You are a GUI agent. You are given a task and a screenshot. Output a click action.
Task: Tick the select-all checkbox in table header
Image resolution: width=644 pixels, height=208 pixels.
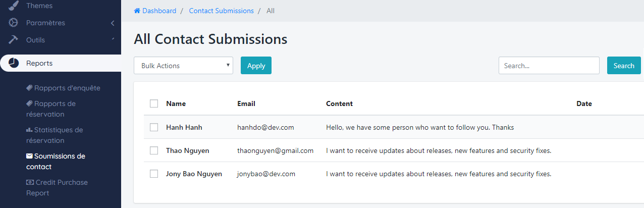click(x=154, y=103)
